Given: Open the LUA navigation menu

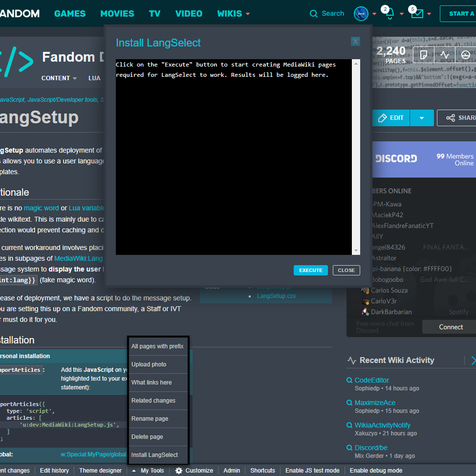Looking at the screenshot, I should (x=94, y=78).
